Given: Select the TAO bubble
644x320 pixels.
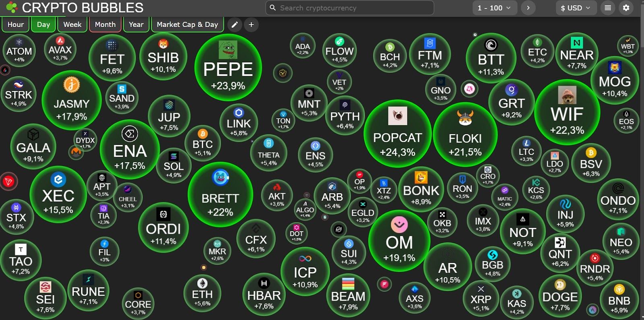Looking at the screenshot, I should 21,260.
